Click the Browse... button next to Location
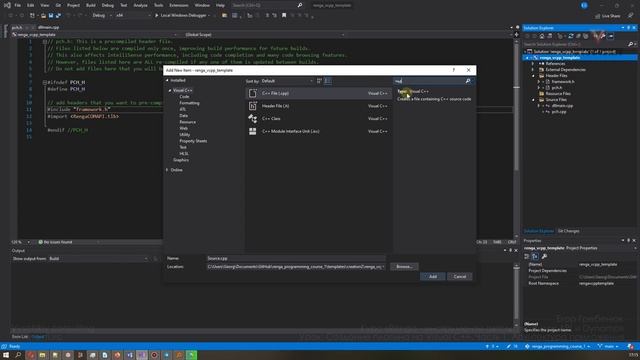This screenshot has width=640, height=360. [404, 267]
